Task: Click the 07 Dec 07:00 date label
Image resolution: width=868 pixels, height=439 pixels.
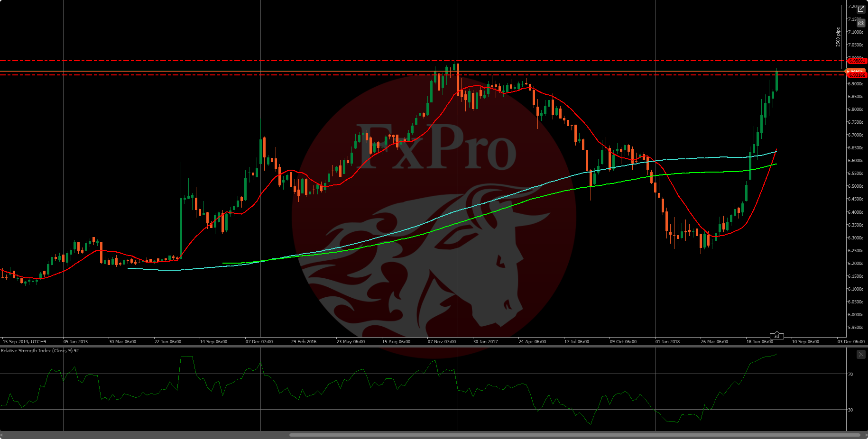Action: tap(259, 341)
